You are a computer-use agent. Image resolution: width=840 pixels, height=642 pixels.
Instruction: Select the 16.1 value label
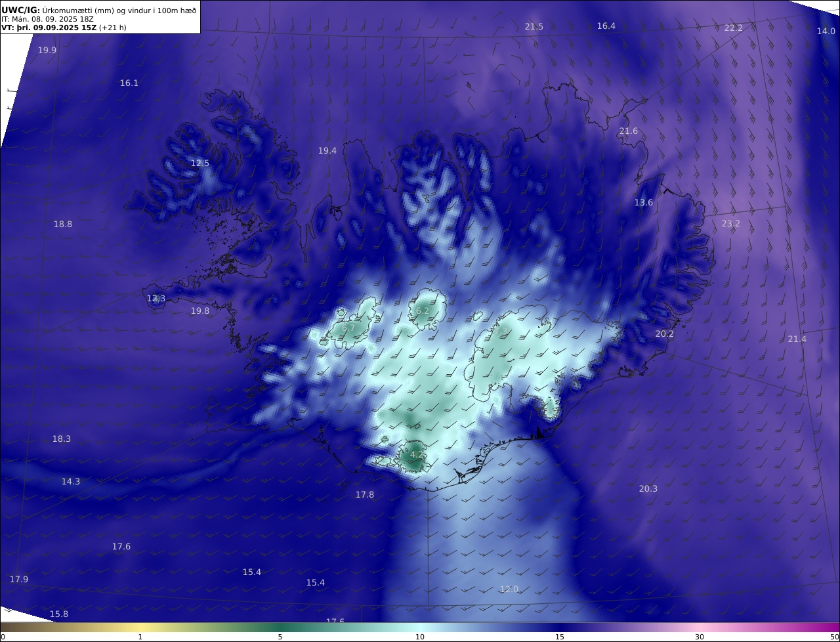coord(129,83)
